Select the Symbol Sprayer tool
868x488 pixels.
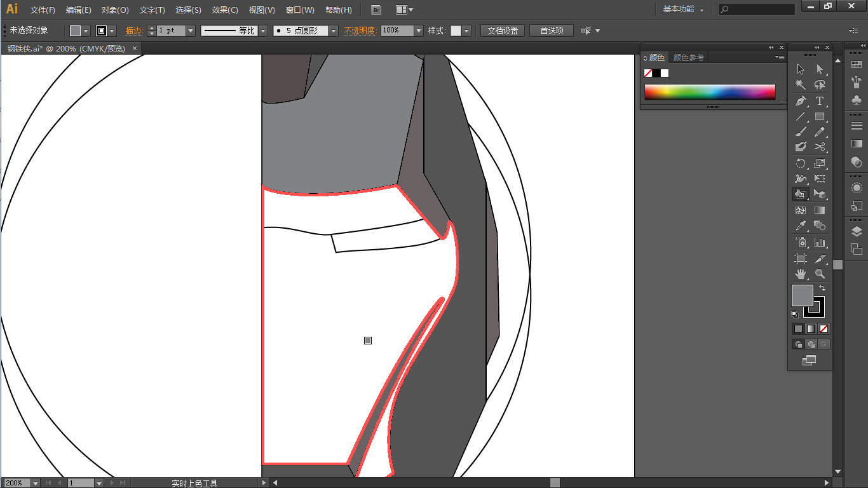click(801, 242)
